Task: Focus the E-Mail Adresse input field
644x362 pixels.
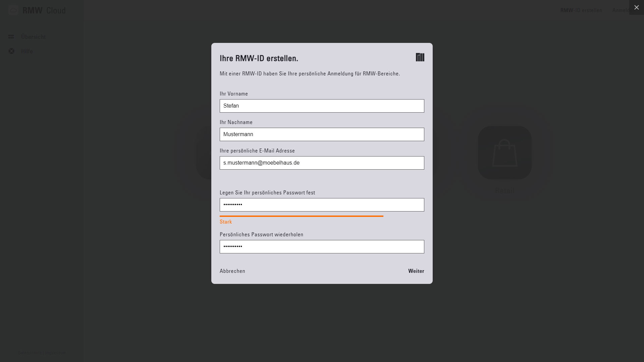Action: click(322, 163)
